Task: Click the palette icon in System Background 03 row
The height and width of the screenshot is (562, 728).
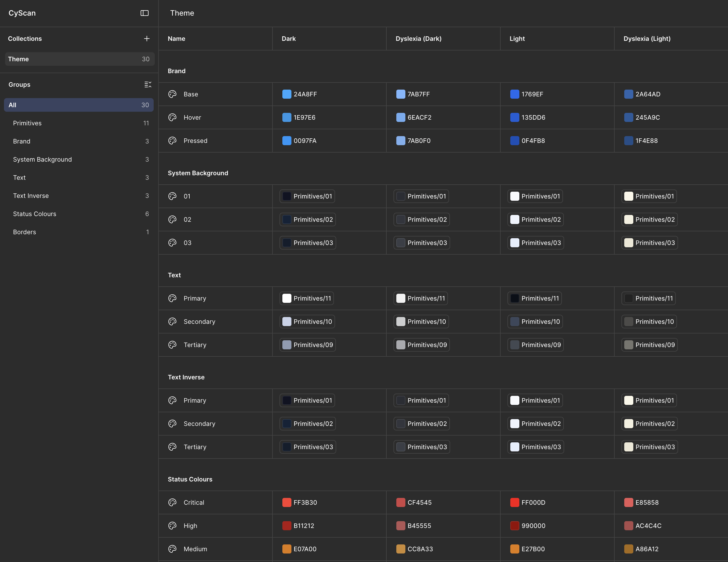Action: click(x=172, y=243)
